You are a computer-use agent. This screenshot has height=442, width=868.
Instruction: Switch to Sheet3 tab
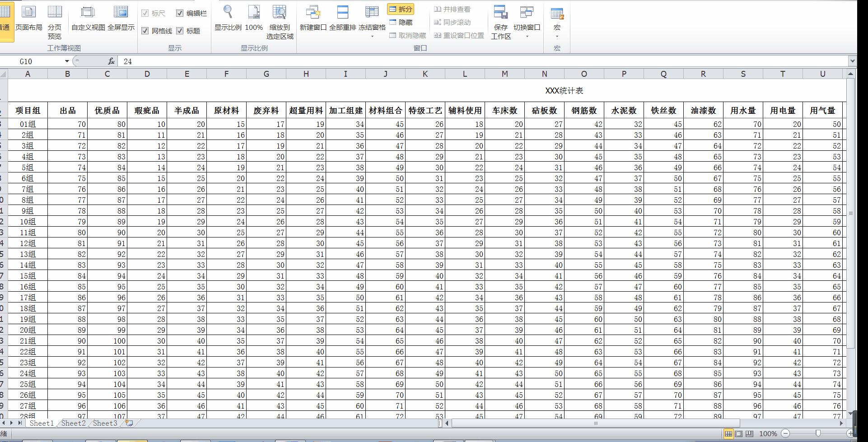coord(105,423)
